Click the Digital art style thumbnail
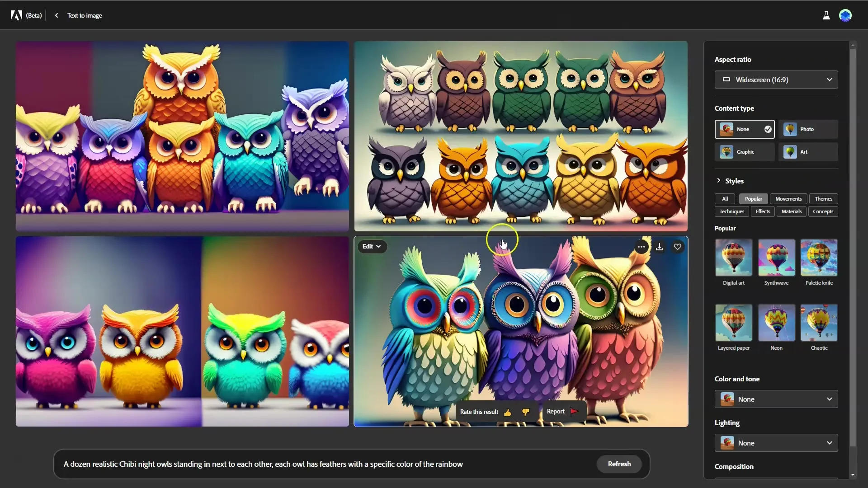The width and height of the screenshot is (868, 488). pos(733,258)
